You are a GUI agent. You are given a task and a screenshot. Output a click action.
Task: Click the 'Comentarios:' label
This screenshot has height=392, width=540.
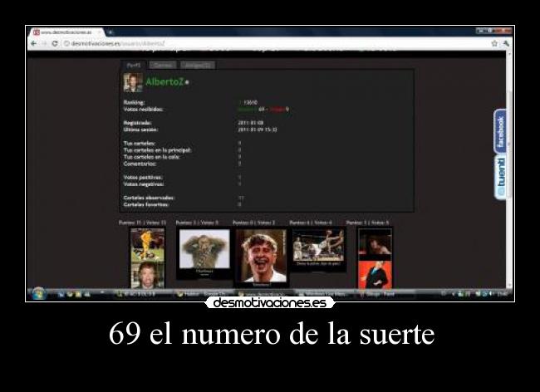[140, 164]
